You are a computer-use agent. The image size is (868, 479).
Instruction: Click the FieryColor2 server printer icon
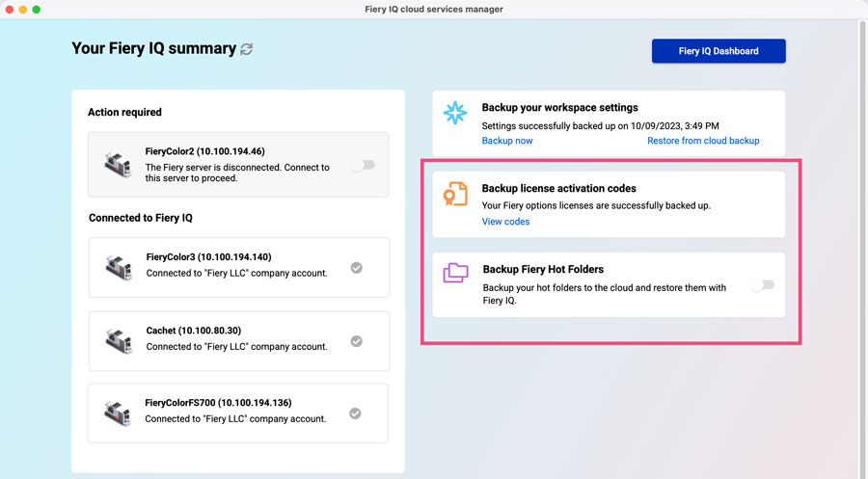(119, 165)
